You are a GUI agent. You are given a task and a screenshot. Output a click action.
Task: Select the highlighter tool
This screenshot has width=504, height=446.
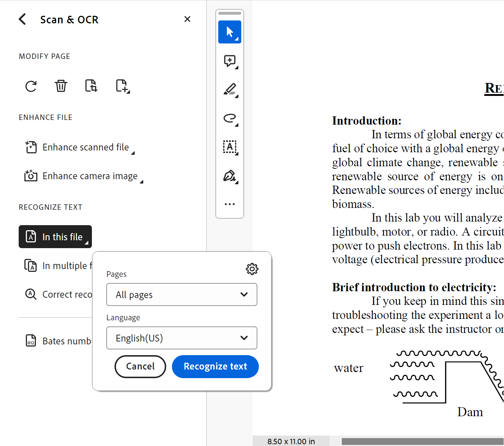click(x=230, y=89)
